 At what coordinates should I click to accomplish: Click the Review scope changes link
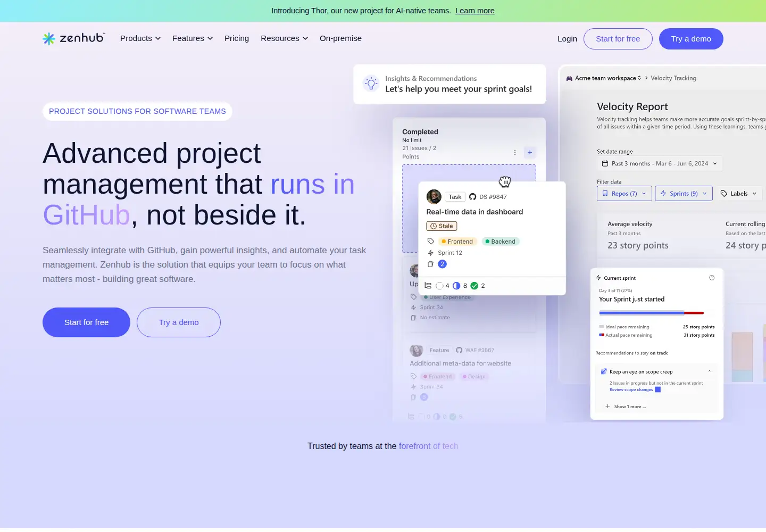point(631,390)
